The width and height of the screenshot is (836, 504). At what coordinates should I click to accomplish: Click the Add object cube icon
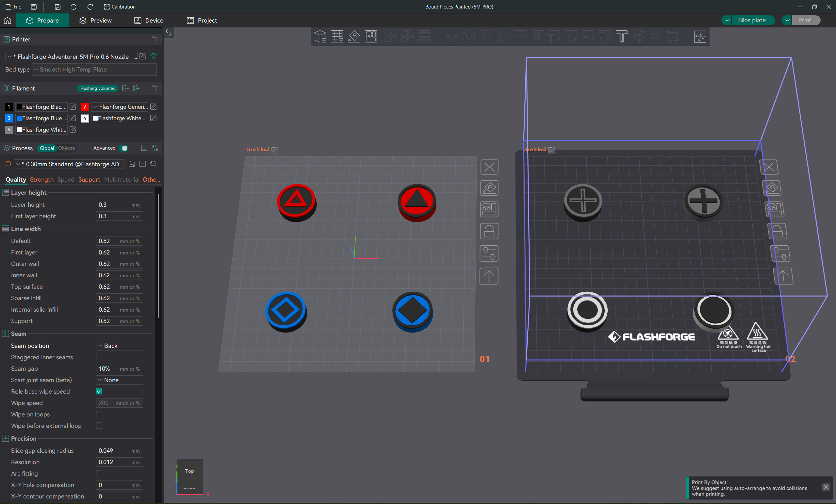point(320,36)
